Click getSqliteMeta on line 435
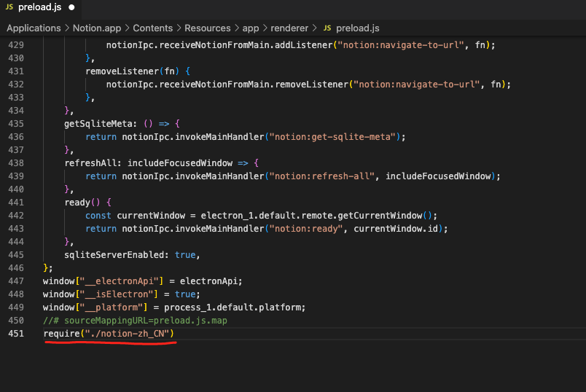Viewport: 586px width, 392px height. point(98,124)
